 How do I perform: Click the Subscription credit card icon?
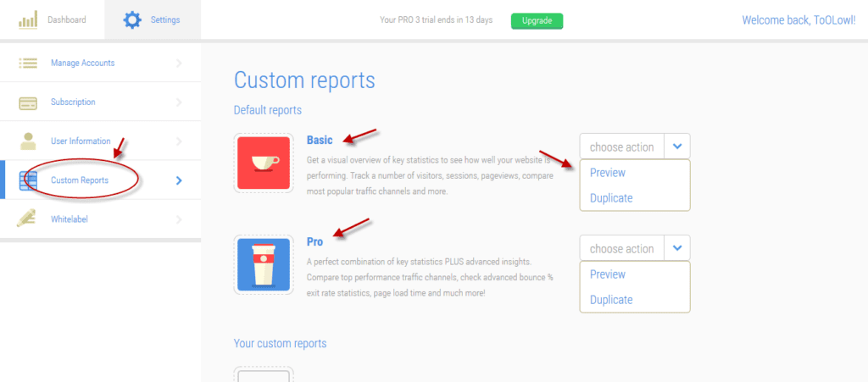click(28, 102)
